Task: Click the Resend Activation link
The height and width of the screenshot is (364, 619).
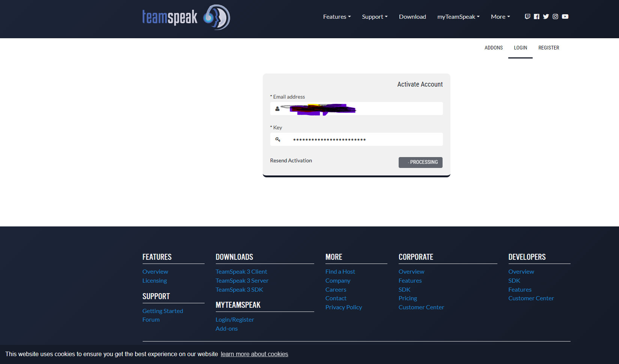Action: (x=291, y=160)
